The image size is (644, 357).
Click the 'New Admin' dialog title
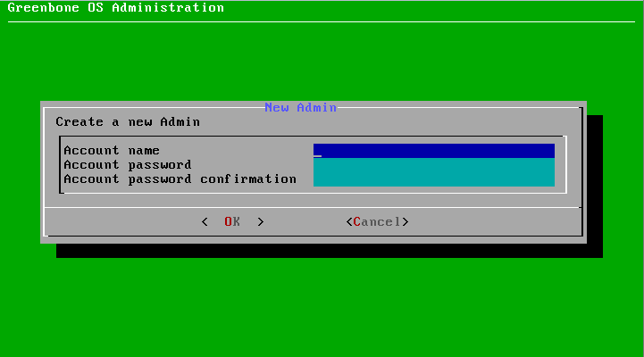coord(301,107)
